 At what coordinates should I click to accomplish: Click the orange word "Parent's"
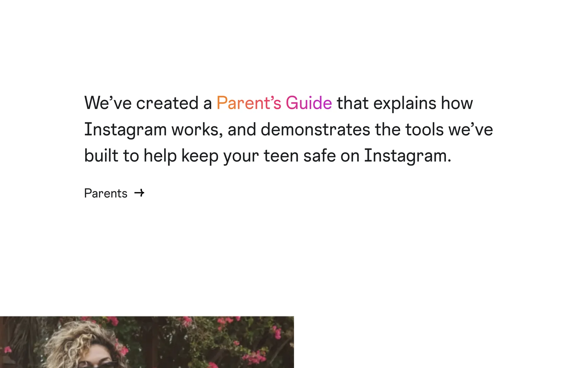tap(249, 103)
